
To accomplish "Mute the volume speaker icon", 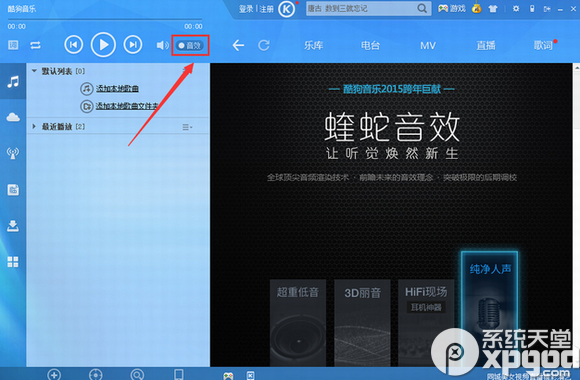I will pyautogui.click(x=162, y=45).
